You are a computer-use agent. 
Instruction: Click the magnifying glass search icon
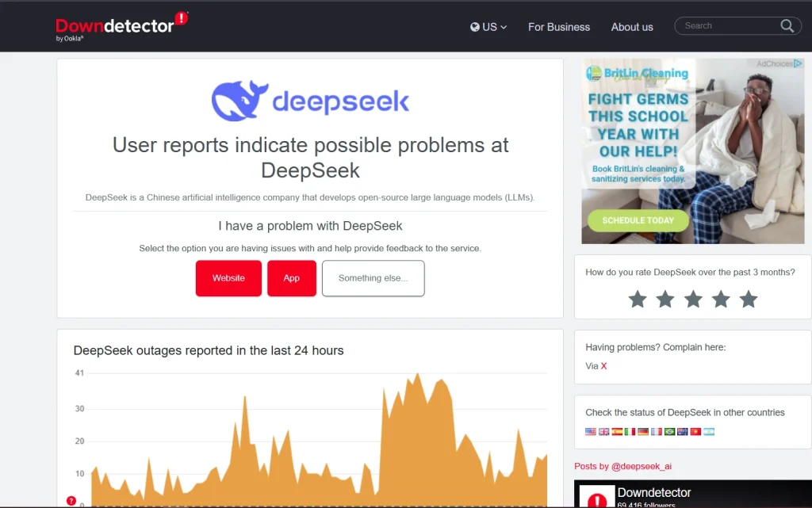tap(787, 26)
